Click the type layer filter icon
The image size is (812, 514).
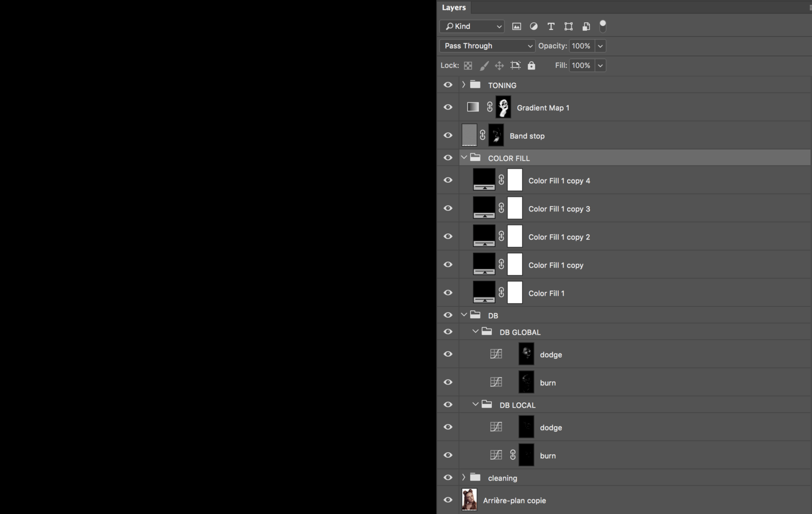pyautogui.click(x=551, y=27)
